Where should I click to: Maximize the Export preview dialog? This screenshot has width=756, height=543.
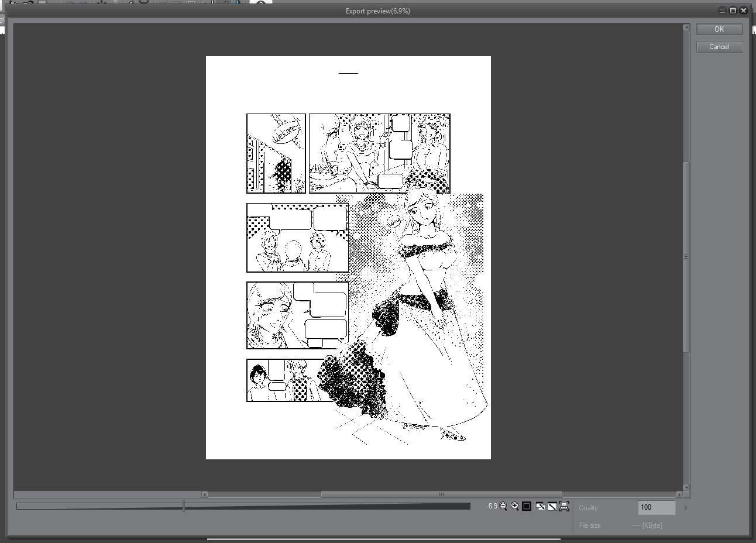point(733,11)
